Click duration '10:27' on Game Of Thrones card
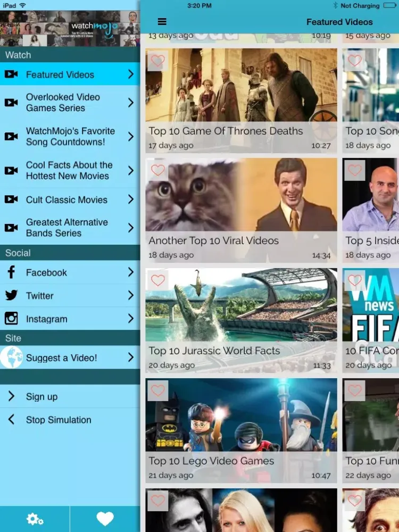The height and width of the screenshot is (532, 399). (321, 146)
